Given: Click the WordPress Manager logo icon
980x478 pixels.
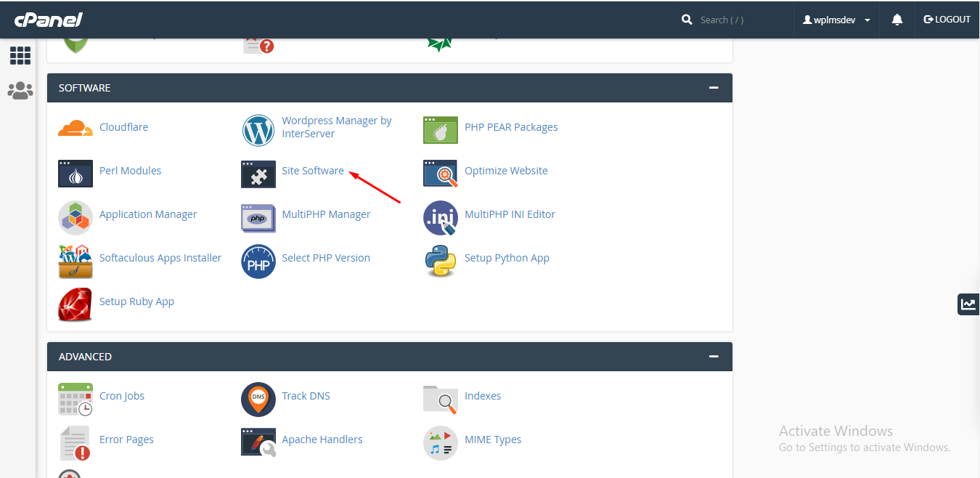Looking at the screenshot, I should coord(258,131).
